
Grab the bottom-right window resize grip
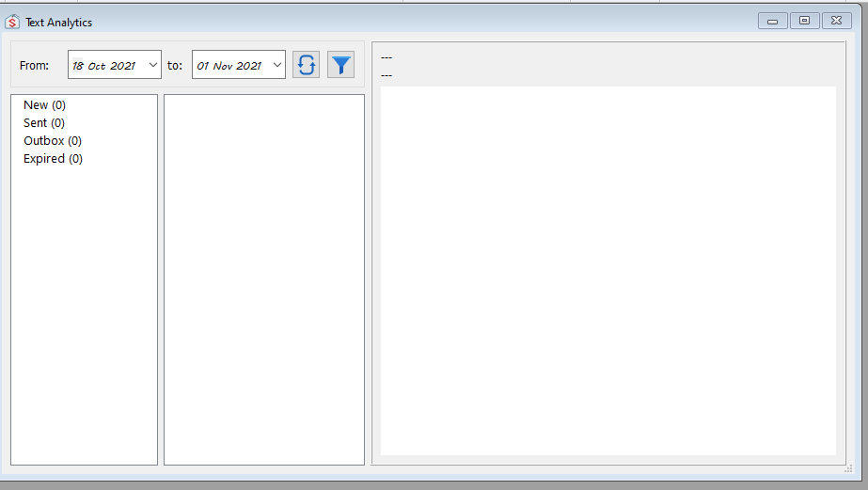848,467
